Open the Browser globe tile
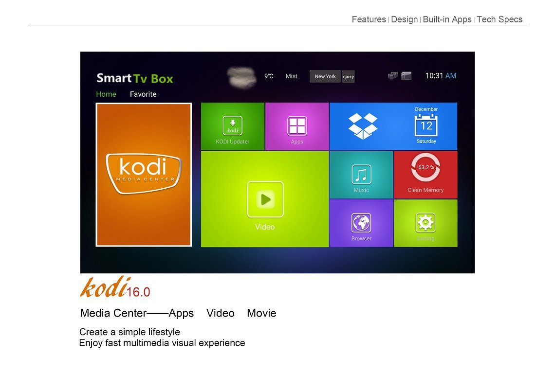This screenshot has width=555, height=392. click(361, 223)
